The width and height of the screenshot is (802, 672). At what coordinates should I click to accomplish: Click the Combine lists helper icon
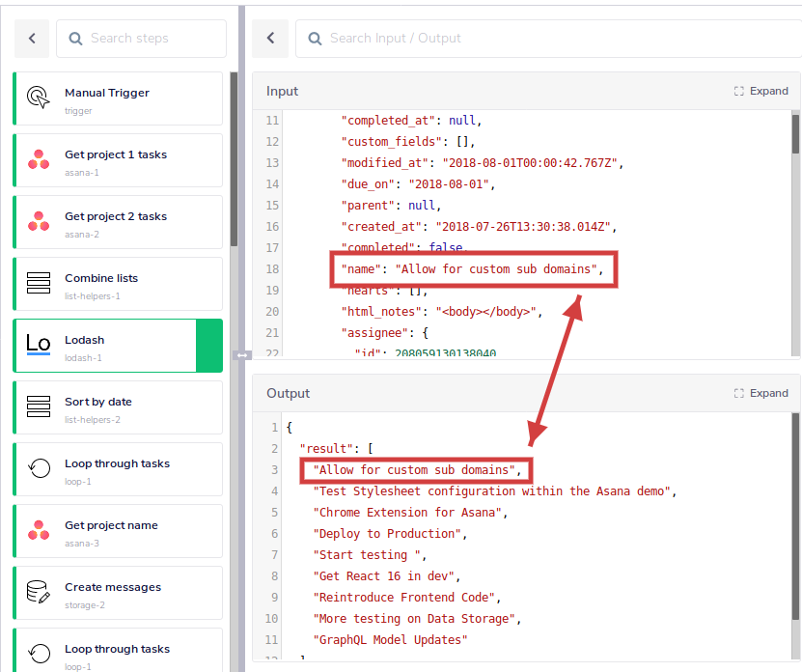point(39,283)
